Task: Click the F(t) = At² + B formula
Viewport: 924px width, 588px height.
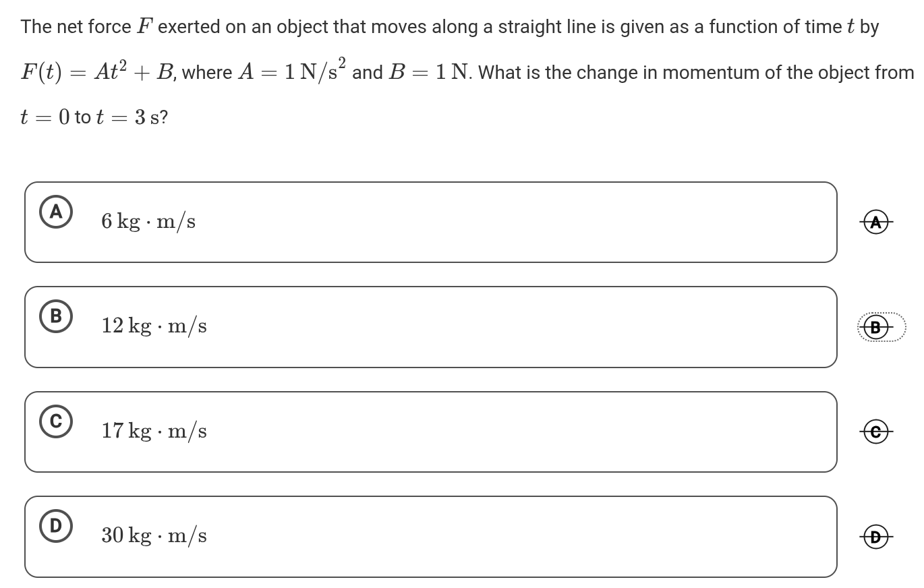Action: (96, 72)
